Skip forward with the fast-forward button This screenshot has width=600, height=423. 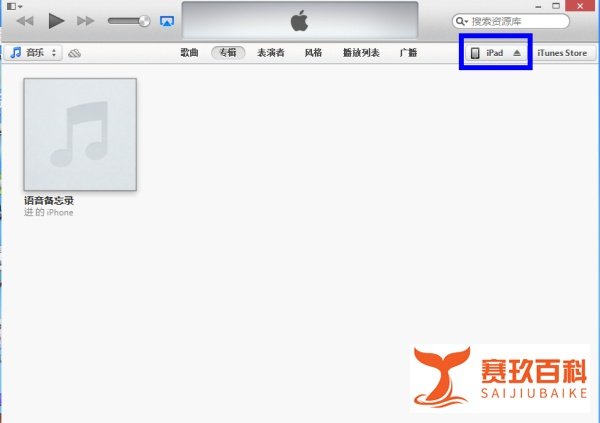coord(85,21)
